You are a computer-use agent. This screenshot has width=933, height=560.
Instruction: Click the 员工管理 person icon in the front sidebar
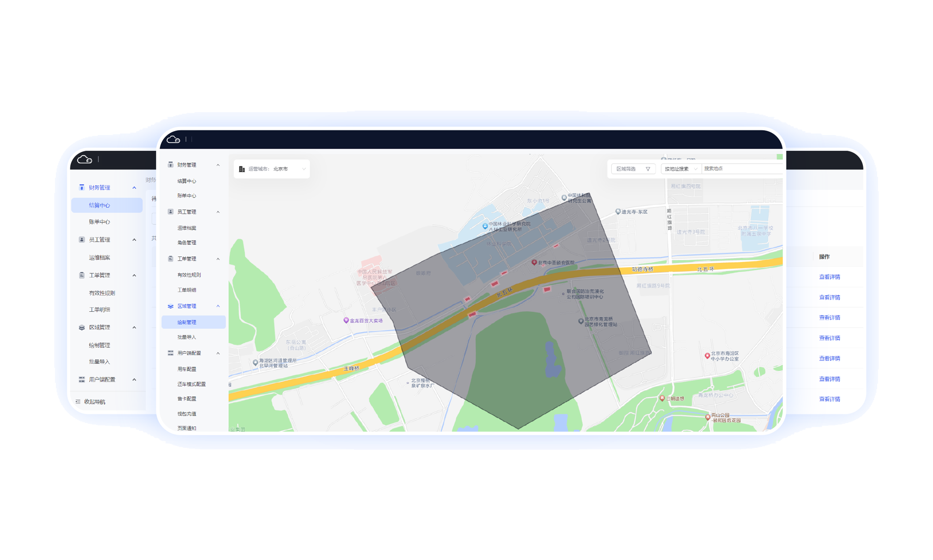coord(171,212)
